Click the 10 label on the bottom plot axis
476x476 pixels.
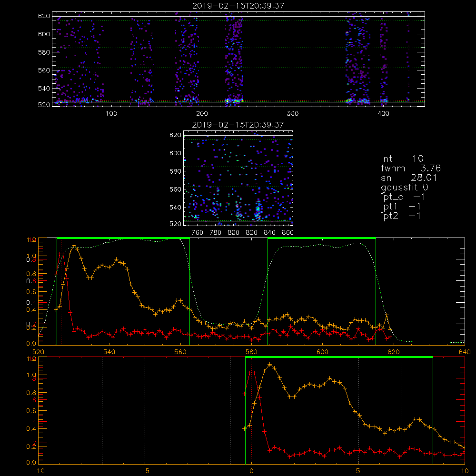[465, 471]
